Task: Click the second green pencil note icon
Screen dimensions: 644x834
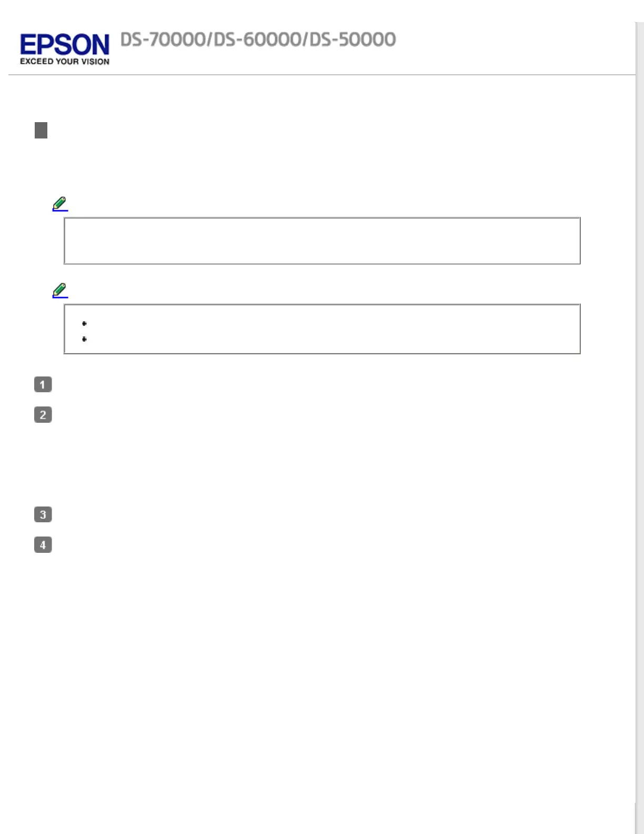Action: coord(60,290)
